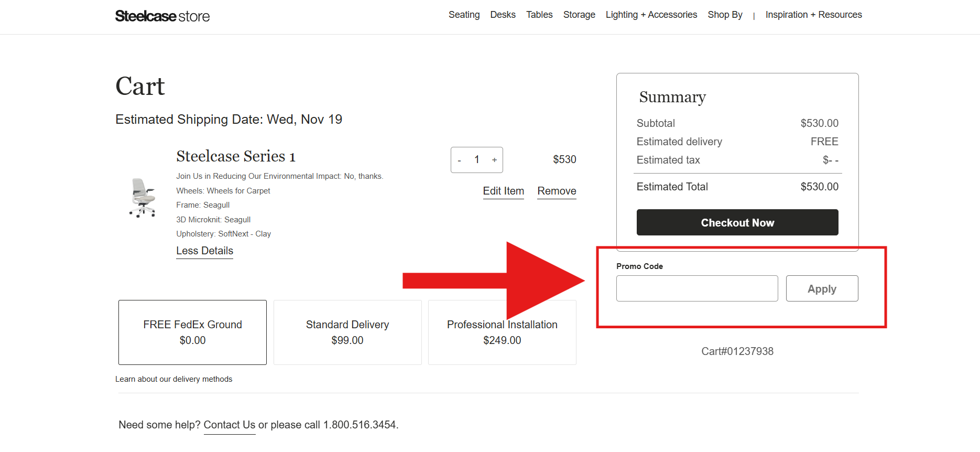Viewport: 980px width, 452px height.
Task: Choose Standard Delivery for $99.00
Action: [x=347, y=332]
